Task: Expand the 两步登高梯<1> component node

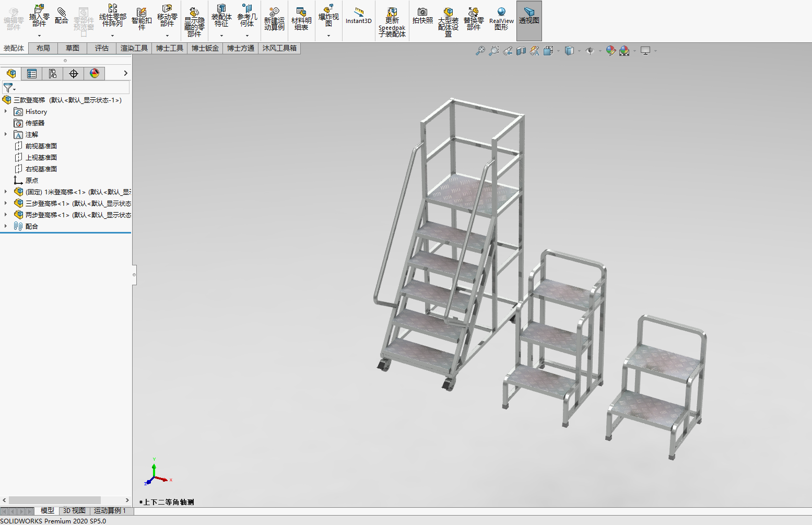Action: pos(6,215)
